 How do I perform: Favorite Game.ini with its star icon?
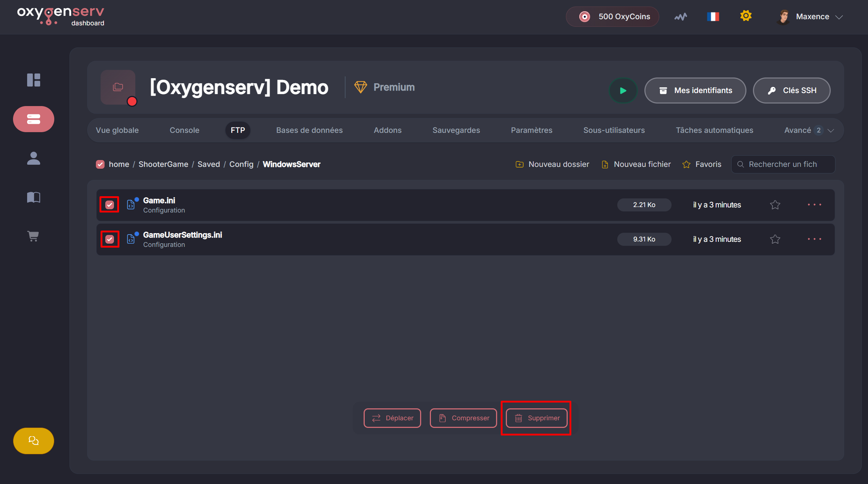[775, 205]
